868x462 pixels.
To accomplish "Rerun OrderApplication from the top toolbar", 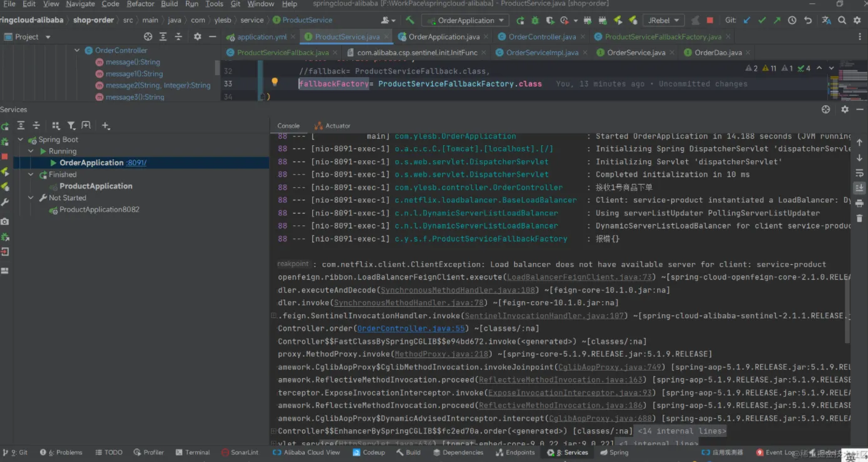I will pyautogui.click(x=520, y=20).
